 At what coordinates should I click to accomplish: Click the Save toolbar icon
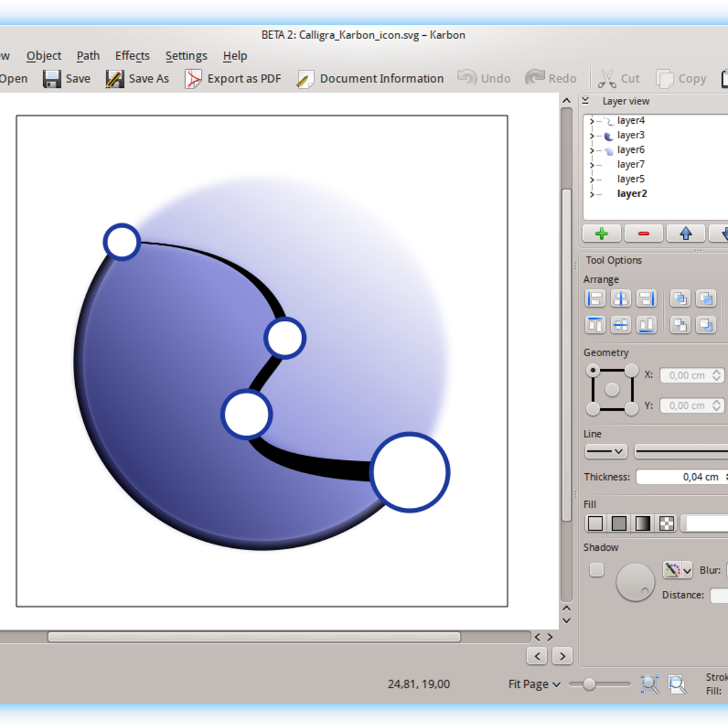(52, 79)
